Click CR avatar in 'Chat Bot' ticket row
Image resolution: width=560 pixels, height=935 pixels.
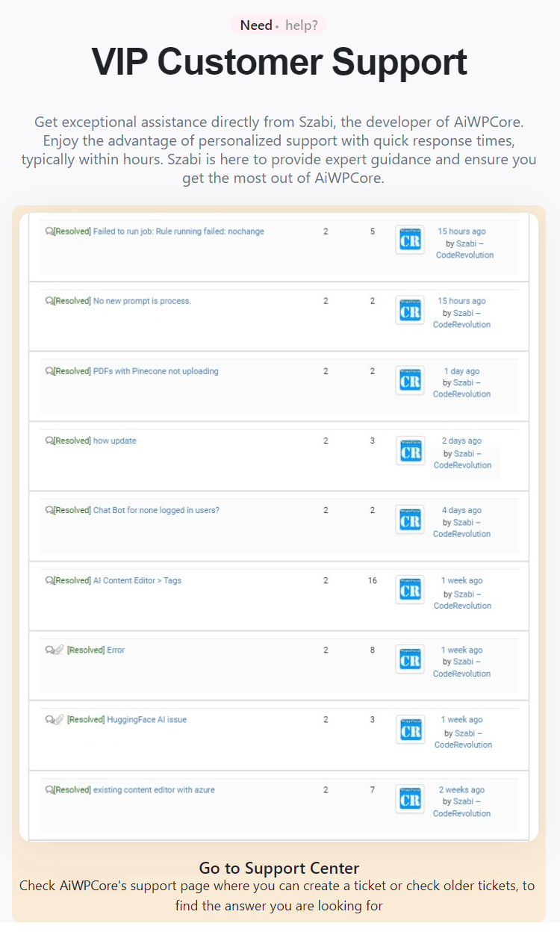[410, 520]
